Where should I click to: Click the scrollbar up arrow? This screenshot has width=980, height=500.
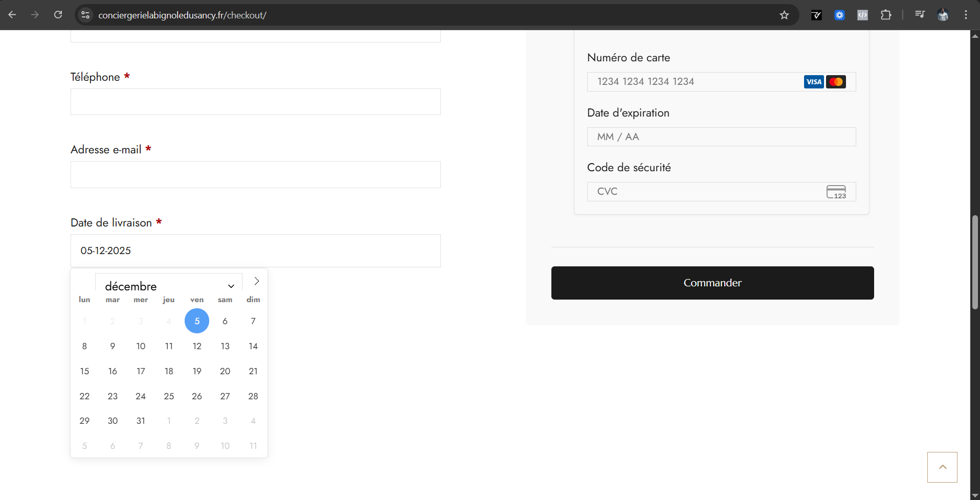point(975,35)
